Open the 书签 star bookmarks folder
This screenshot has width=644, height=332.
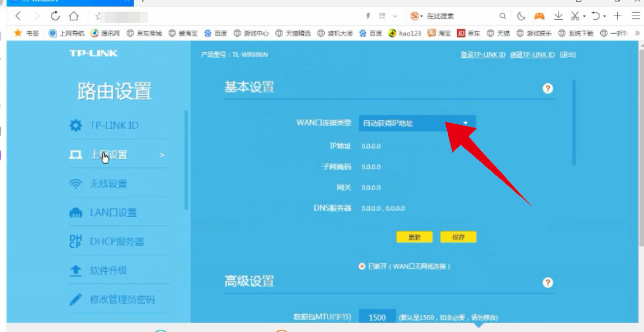[26, 33]
